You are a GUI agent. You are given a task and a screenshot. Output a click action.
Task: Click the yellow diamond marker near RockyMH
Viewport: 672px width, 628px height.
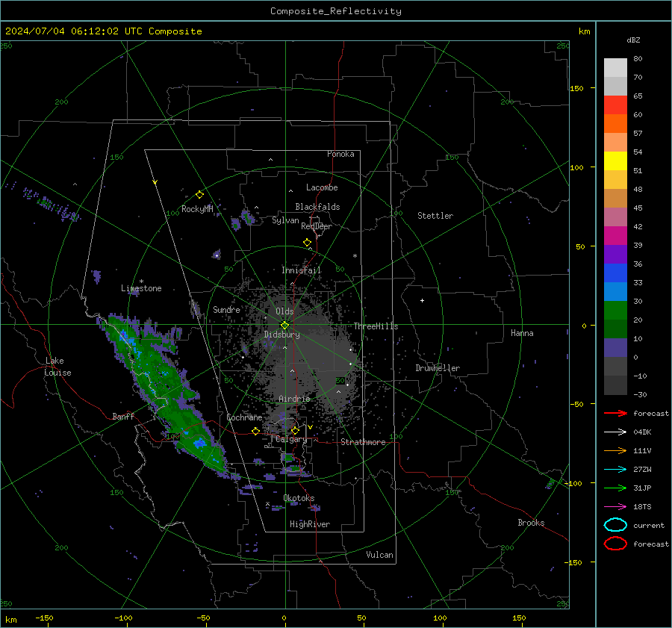(x=199, y=195)
